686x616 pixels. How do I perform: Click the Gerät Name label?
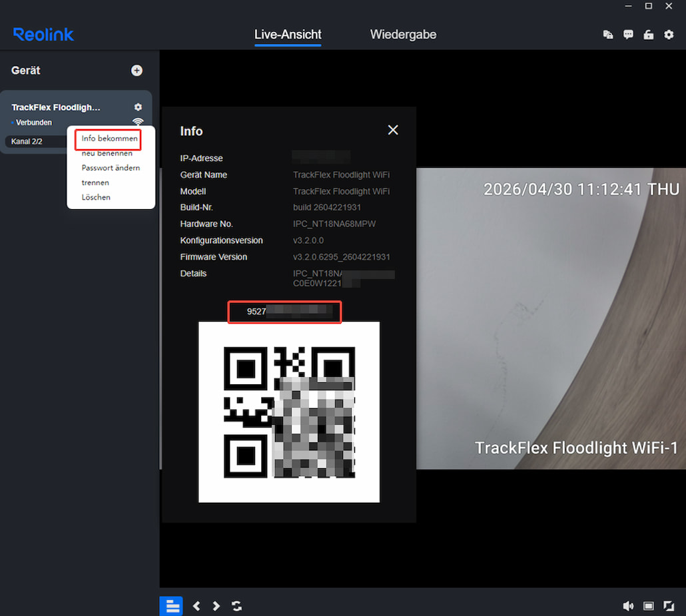point(203,174)
